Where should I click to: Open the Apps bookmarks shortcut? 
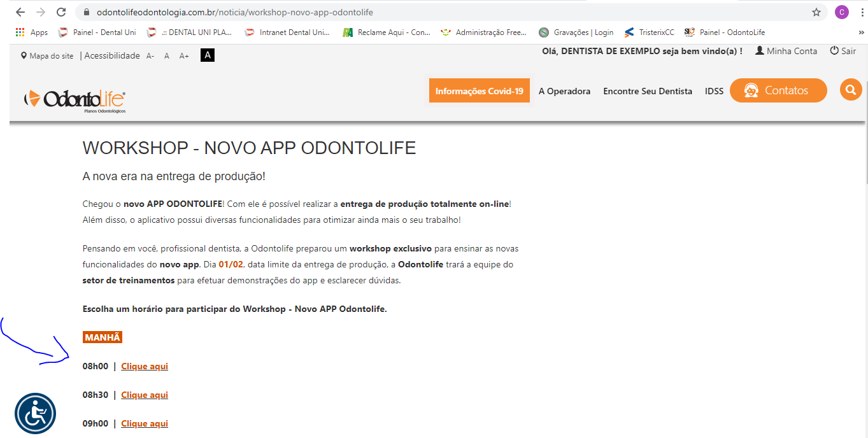point(31,32)
